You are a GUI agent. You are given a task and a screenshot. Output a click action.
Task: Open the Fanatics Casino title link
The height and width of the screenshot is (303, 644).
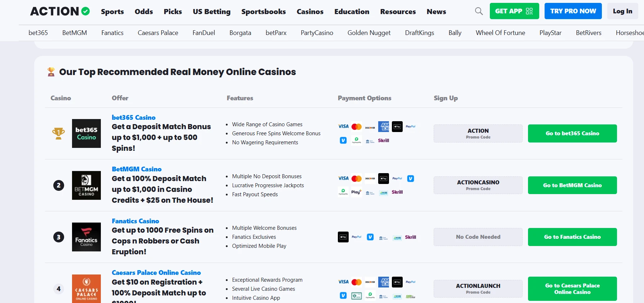135,221
